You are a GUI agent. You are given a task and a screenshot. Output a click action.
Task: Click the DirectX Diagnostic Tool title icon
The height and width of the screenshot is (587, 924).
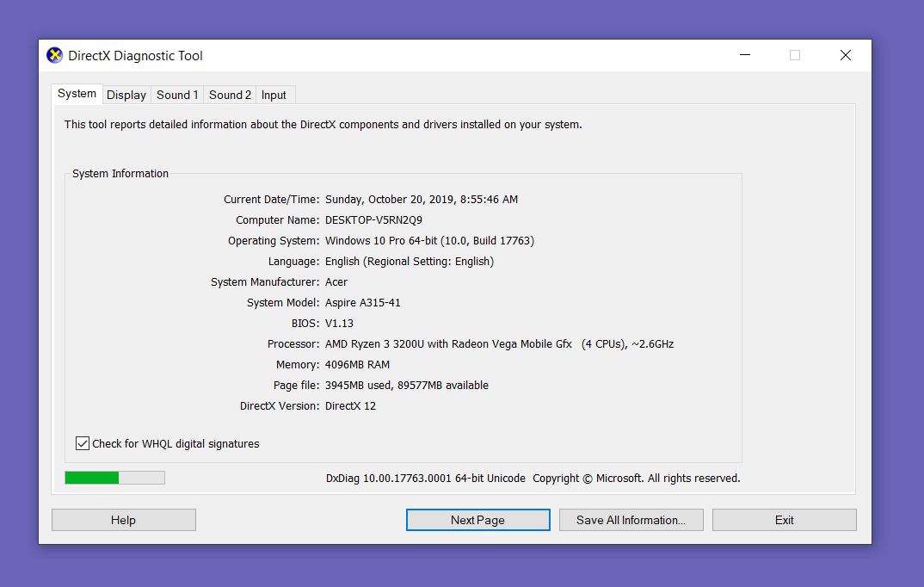pos(55,55)
